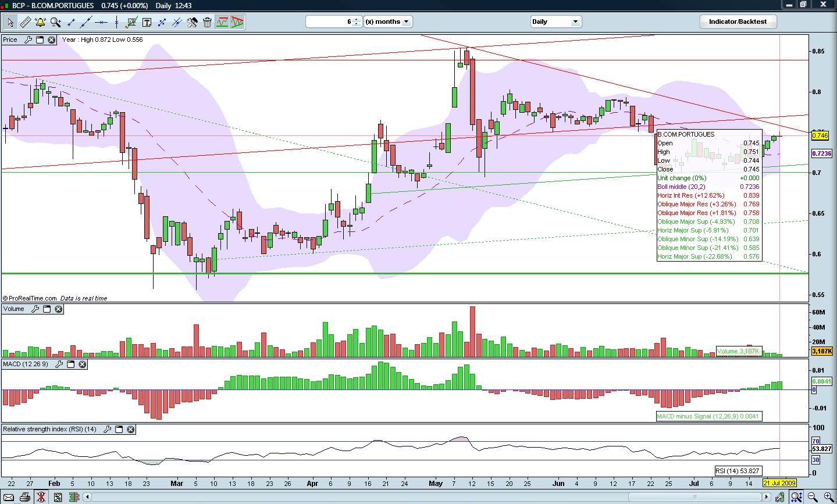Pick the ruler measurement tool

point(25,22)
